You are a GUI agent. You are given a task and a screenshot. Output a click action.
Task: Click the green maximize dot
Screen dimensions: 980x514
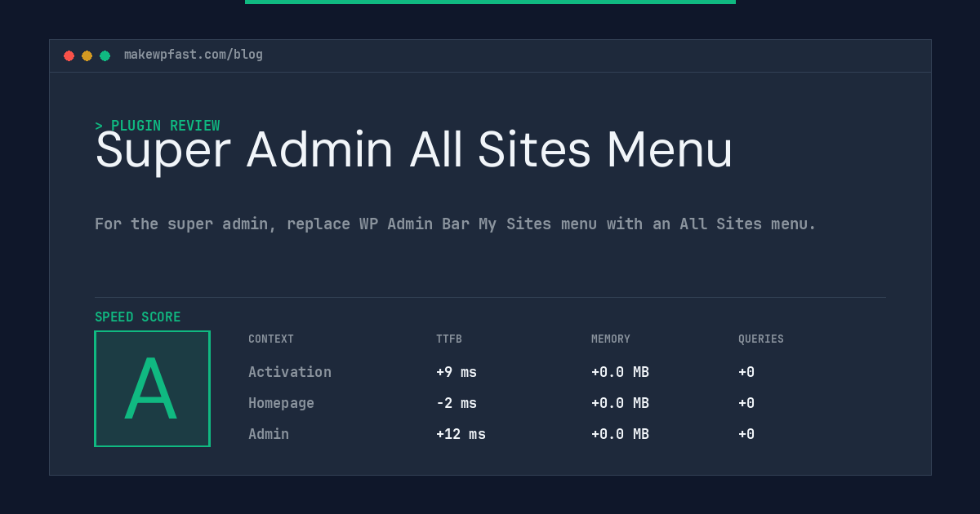105,55
